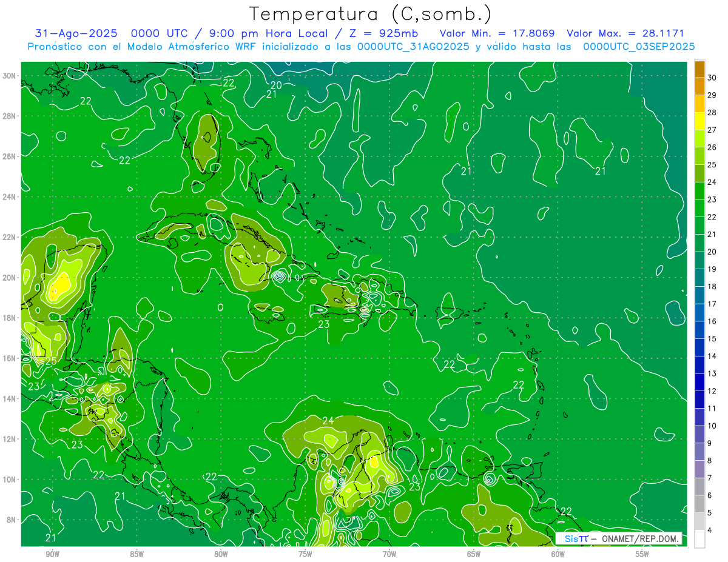The width and height of the screenshot is (728, 562).
Task: Pick blue legend swatch between 14 and 15
Action: [x=699, y=347]
